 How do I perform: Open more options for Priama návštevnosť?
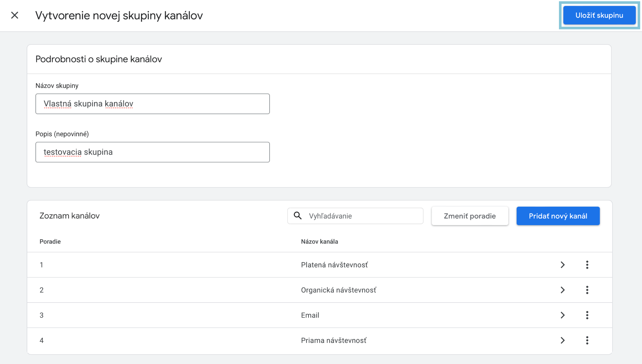pyautogui.click(x=587, y=340)
